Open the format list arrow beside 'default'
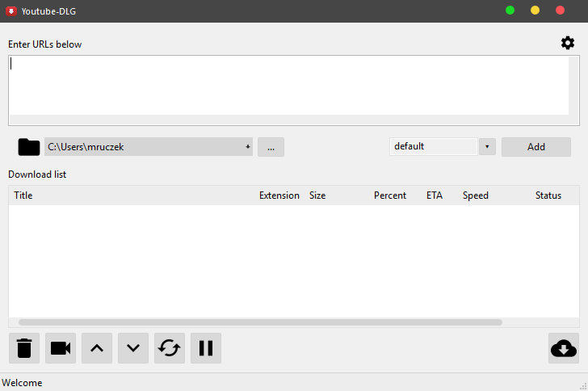 coord(487,147)
